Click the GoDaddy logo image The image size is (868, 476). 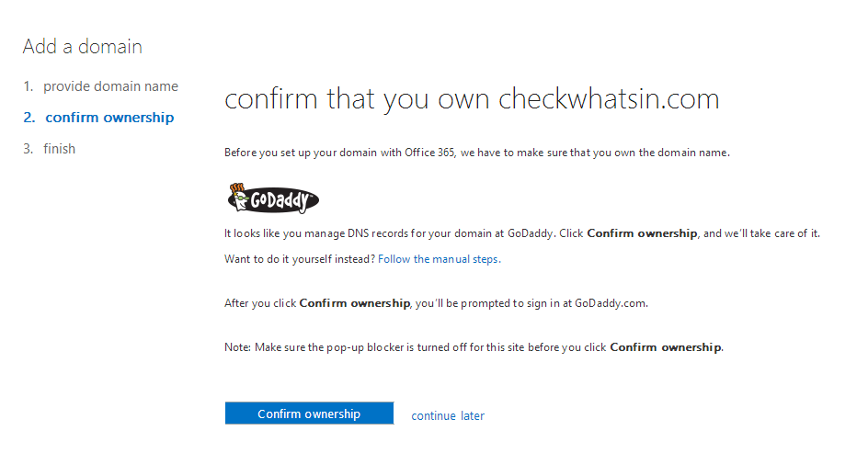click(273, 198)
